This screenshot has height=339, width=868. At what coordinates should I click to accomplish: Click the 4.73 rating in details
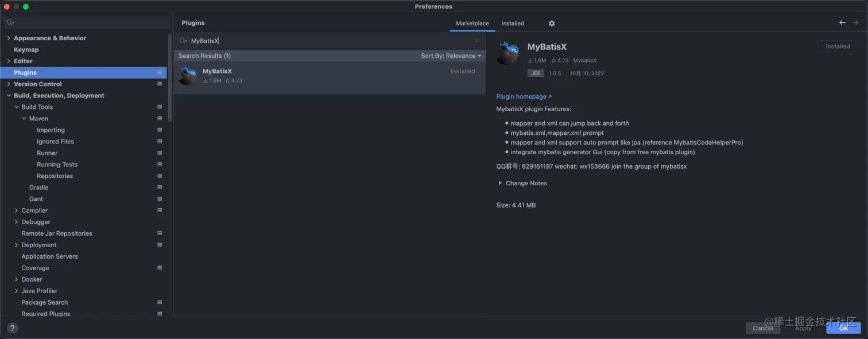[560, 60]
